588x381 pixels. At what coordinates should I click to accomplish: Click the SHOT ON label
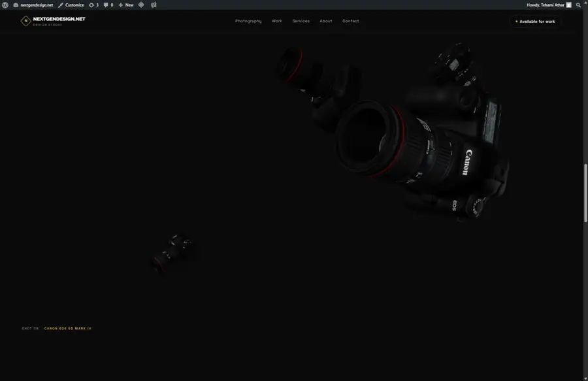[30, 329]
